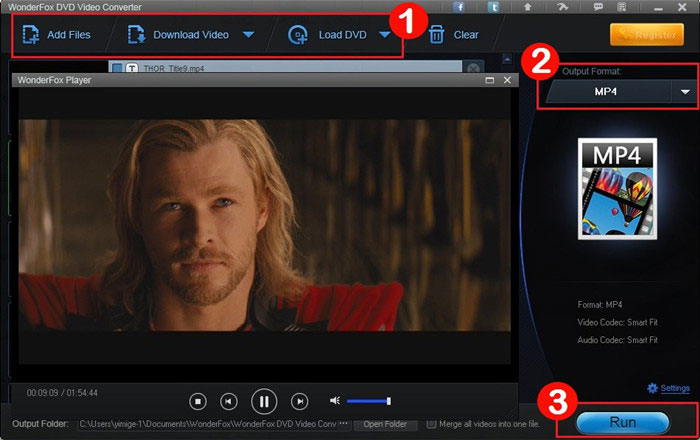Screen dimensions: 700x440
Task: Click the orange Register button
Action: click(647, 34)
